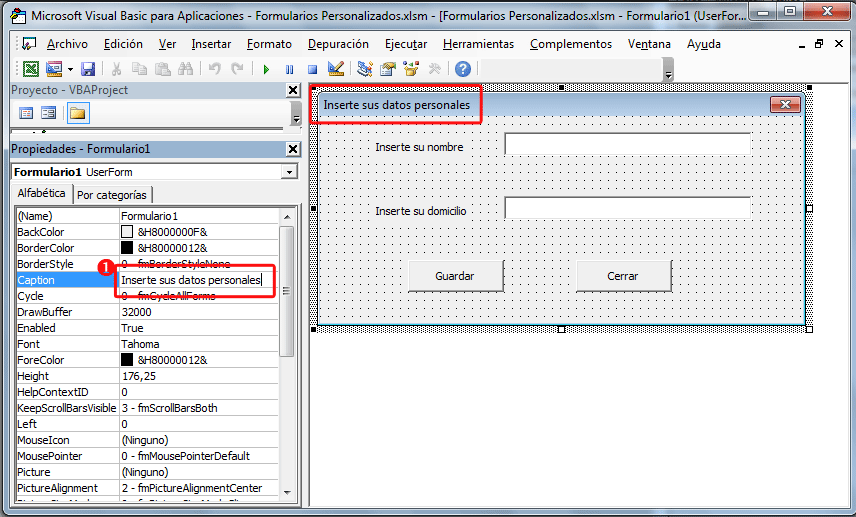
Task: Click the BackColor color swatch
Action: point(127,232)
